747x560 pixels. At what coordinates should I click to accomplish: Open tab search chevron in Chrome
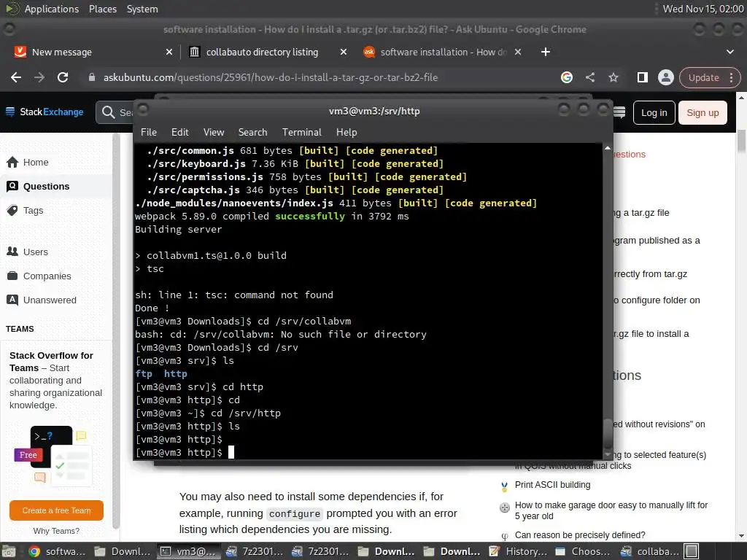pos(729,52)
